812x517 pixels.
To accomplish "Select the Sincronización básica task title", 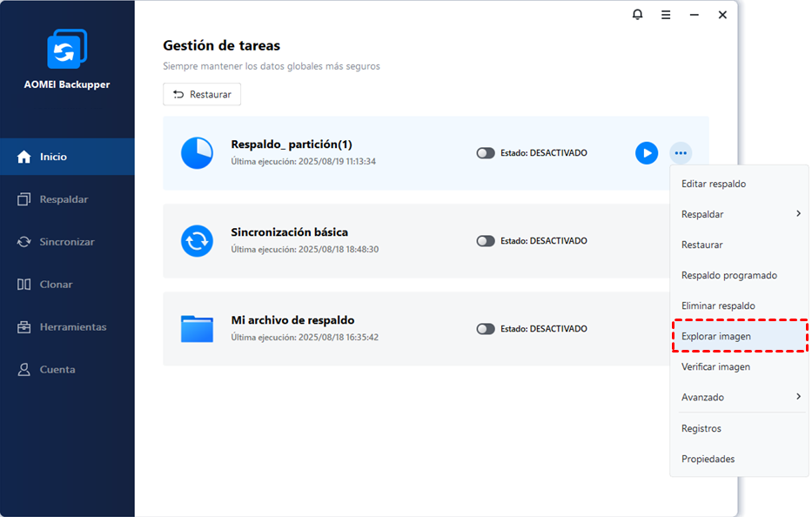I will coord(290,232).
